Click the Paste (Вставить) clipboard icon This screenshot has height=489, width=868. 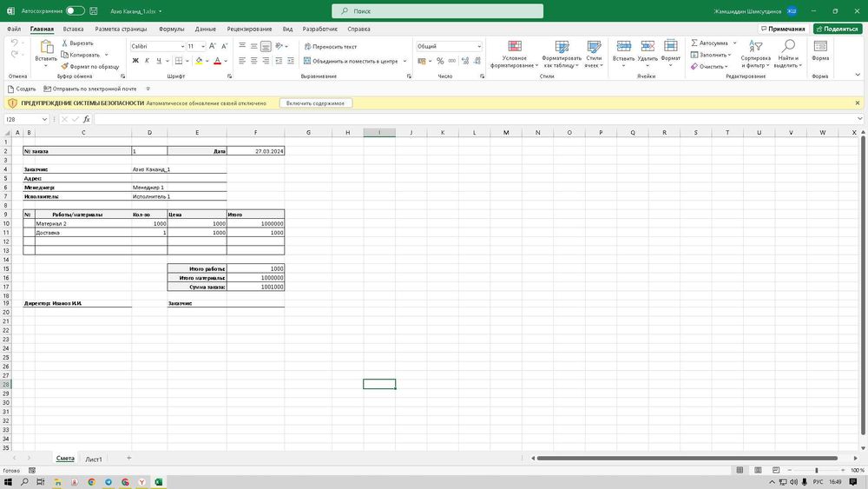(46, 48)
